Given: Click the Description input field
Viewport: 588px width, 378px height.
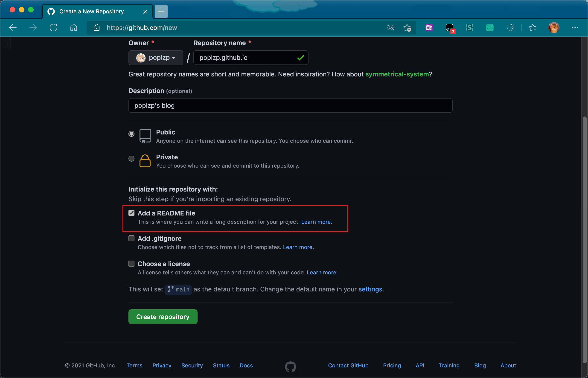Looking at the screenshot, I should tap(290, 105).
